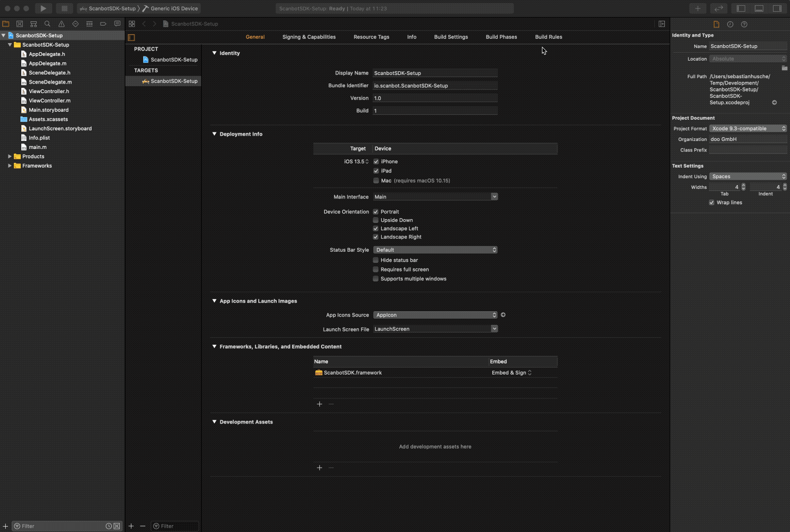Open the History inspector
This screenshot has height=532, width=790.
click(x=730, y=24)
